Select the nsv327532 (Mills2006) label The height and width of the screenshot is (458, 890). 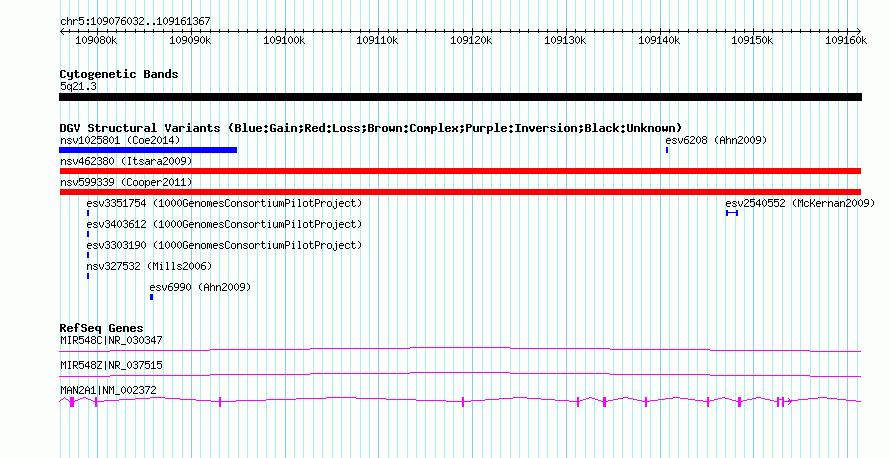(x=149, y=266)
